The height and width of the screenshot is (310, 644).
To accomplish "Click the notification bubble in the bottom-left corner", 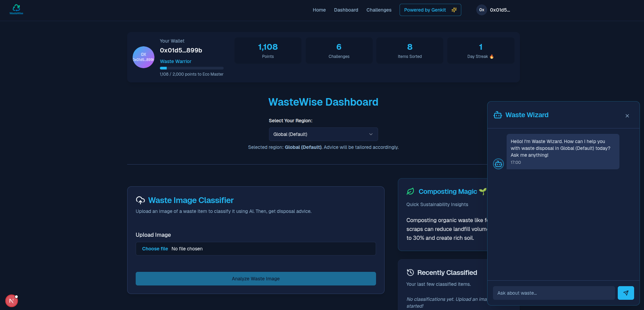I will [x=12, y=301].
